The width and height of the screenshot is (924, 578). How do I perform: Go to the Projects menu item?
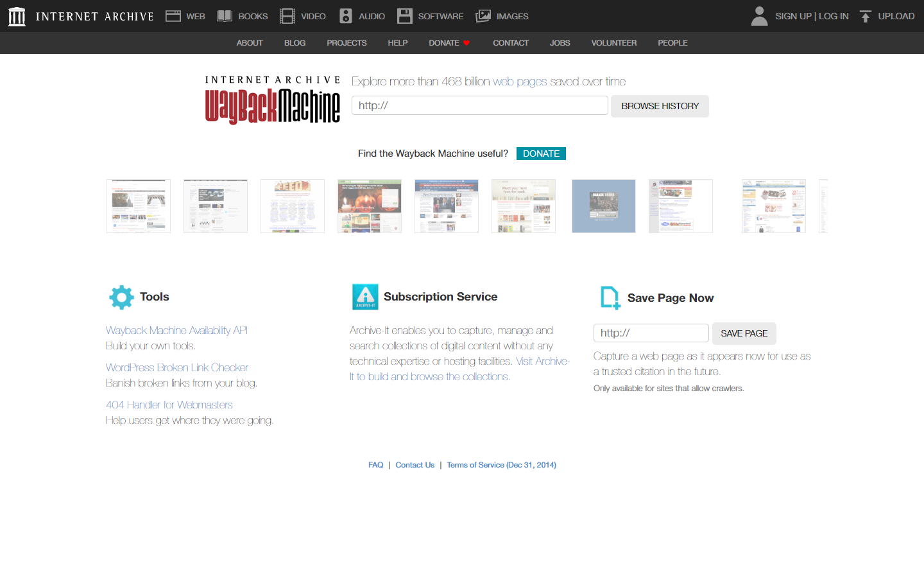click(346, 43)
